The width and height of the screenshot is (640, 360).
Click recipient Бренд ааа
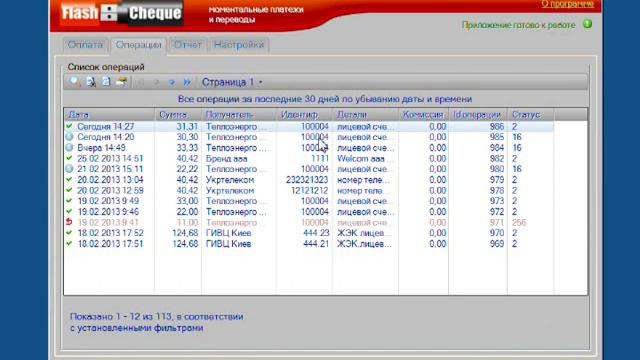coord(227,158)
